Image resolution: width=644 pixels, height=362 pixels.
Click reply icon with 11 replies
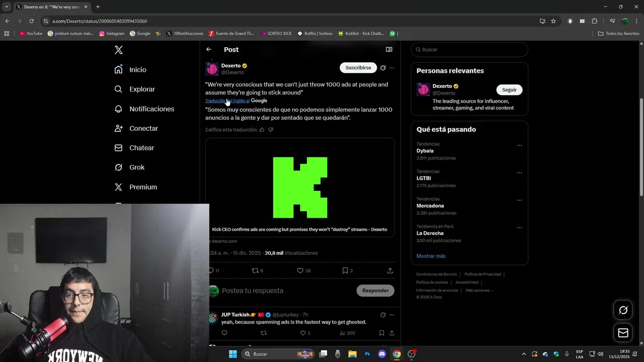click(215, 270)
